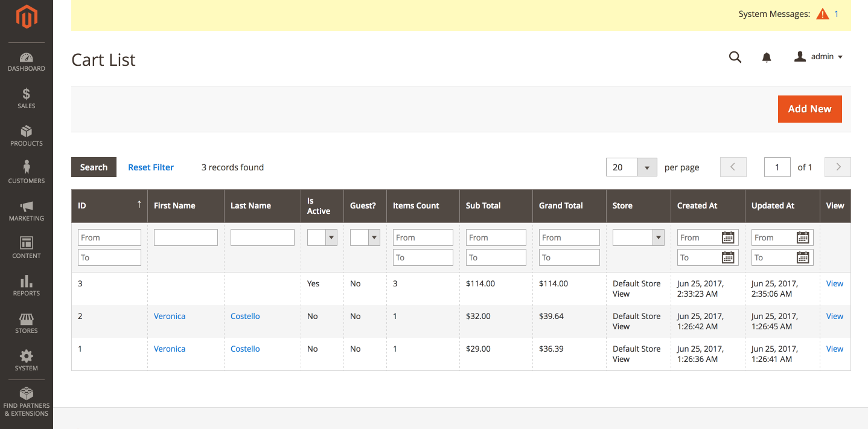Open the Stores sidebar menu
Image resolution: width=868 pixels, height=429 pixels.
click(27, 324)
